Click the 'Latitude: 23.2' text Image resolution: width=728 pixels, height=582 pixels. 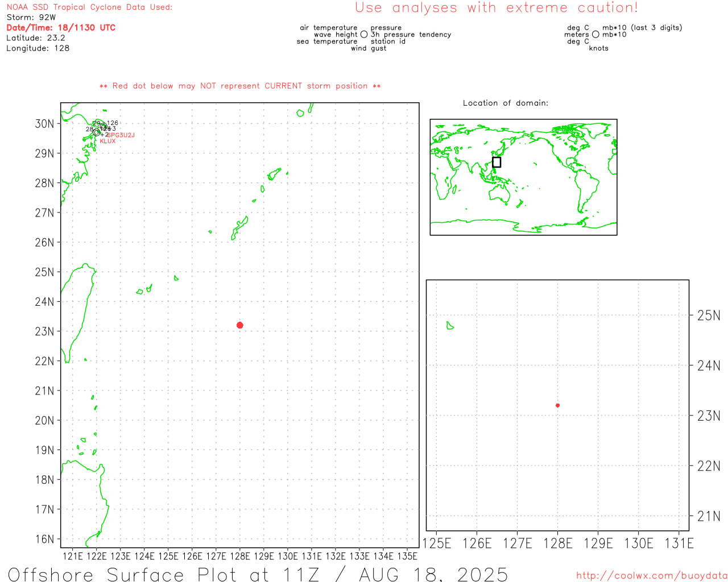click(x=36, y=38)
